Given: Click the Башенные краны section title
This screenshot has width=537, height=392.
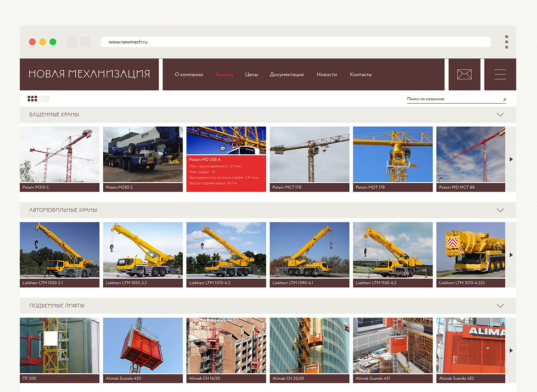Looking at the screenshot, I should 54,115.
